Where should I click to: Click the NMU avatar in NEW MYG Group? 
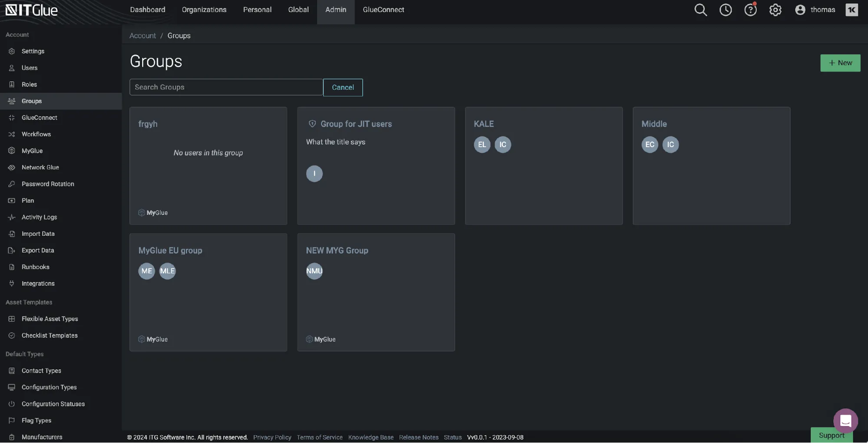point(314,271)
